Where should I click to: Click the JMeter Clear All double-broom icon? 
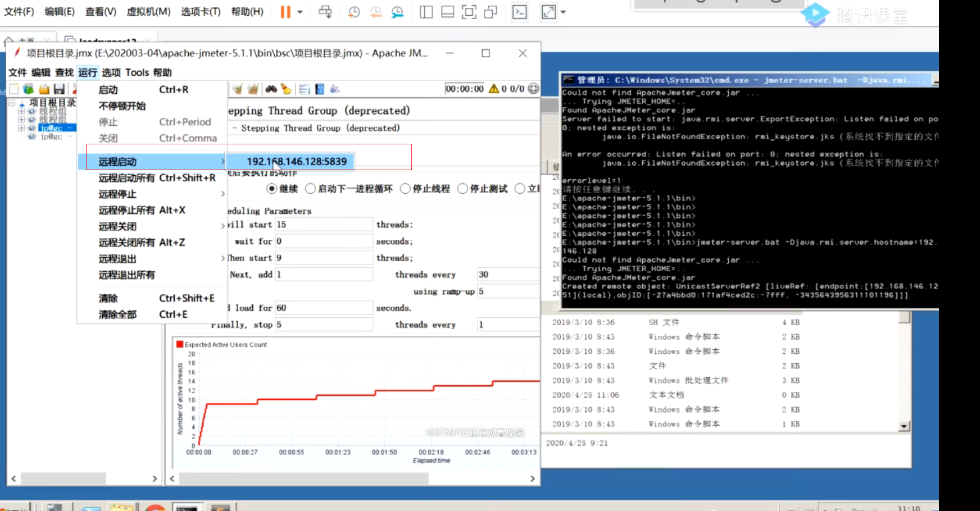click(253, 89)
